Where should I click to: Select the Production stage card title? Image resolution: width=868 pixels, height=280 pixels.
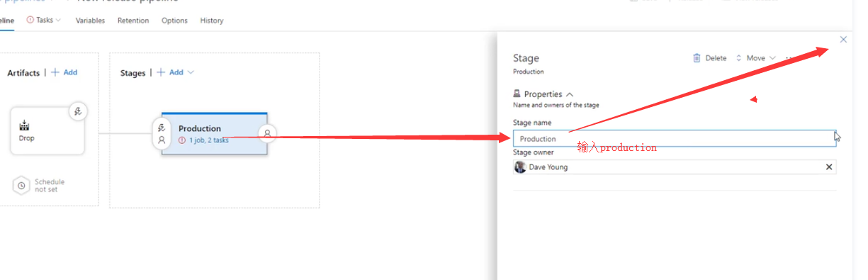point(200,128)
